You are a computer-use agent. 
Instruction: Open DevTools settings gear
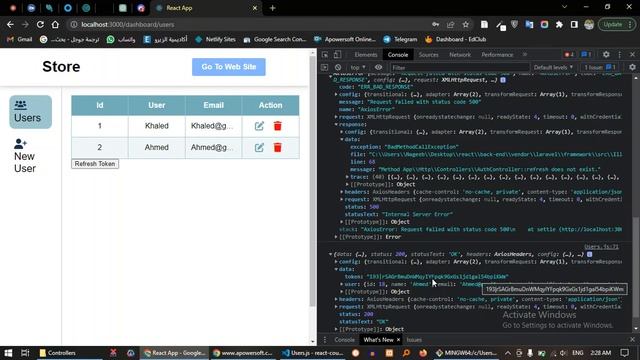[x=606, y=54]
